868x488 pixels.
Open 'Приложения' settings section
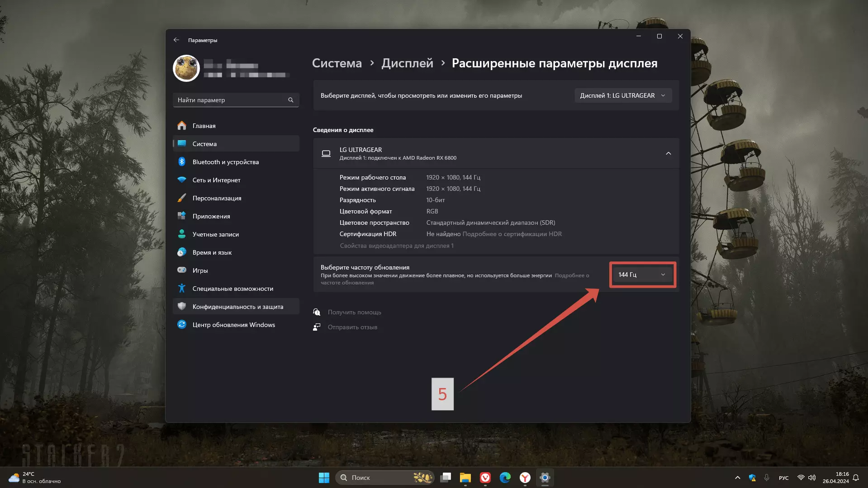pyautogui.click(x=236, y=216)
